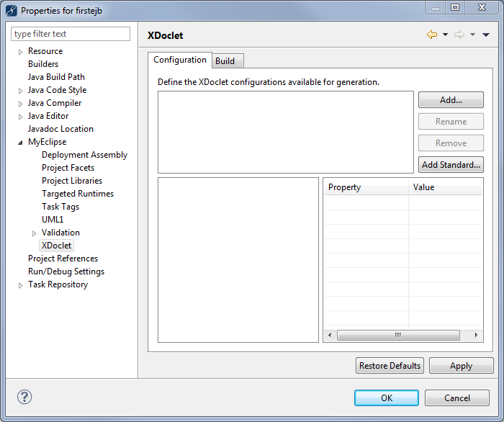Viewport: 504px width, 422px height.
Task: Confirm with the OK button
Action: coord(386,398)
